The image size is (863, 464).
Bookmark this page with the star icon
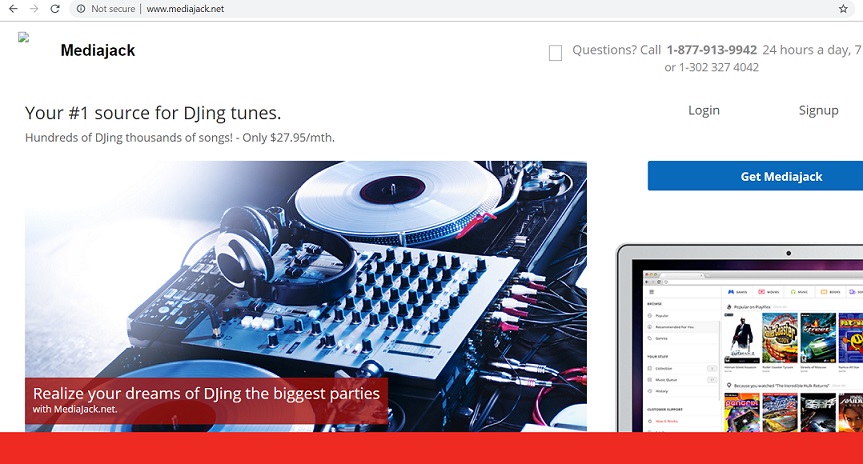843,9
